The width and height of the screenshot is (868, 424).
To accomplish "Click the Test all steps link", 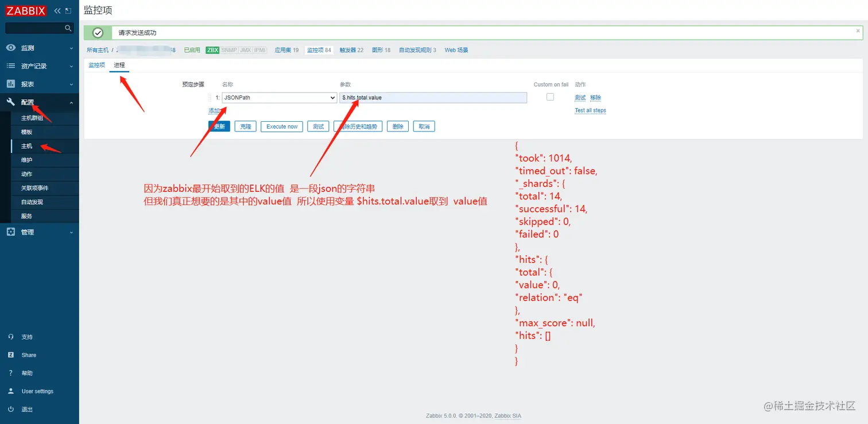I will coord(590,110).
